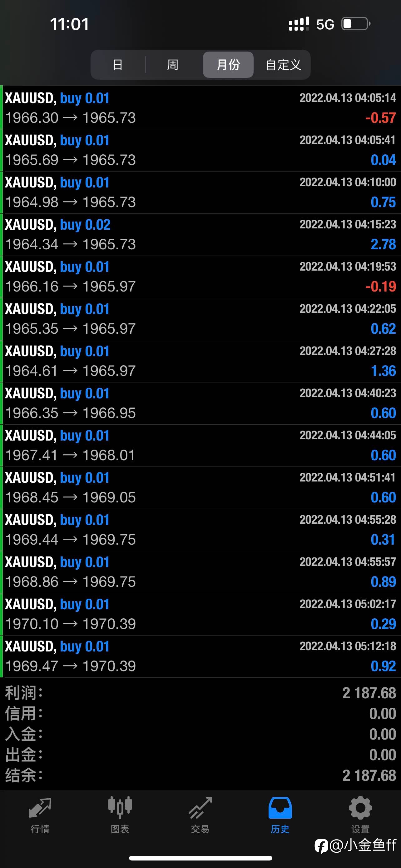Tap profit 0.92 on last trade
The width and height of the screenshot is (401, 868).
(x=383, y=666)
